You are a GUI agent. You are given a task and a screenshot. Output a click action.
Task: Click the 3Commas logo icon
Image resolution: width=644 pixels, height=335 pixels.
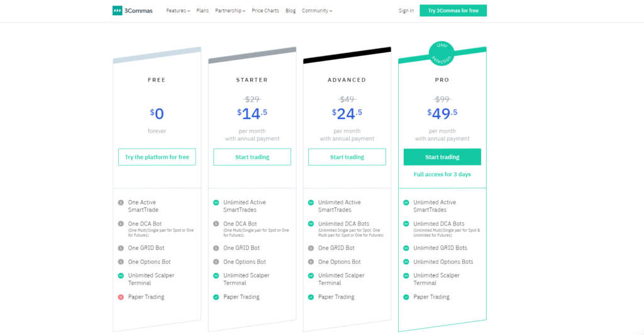(x=118, y=11)
